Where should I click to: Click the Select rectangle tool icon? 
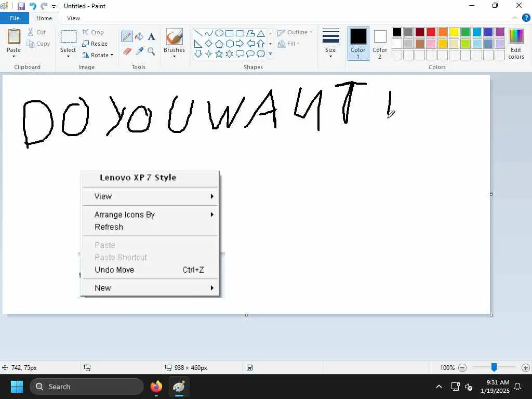[69, 37]
